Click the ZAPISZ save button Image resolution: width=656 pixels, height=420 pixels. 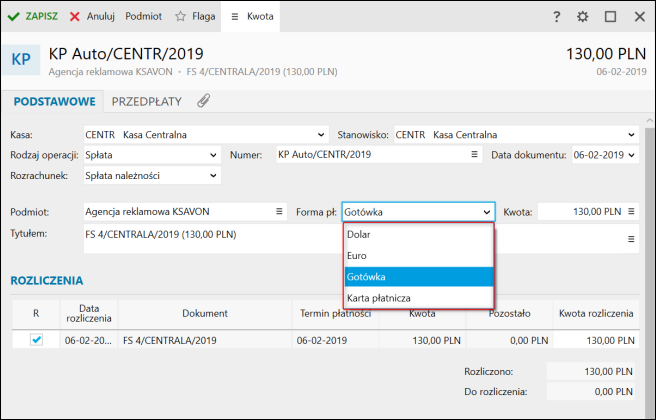[33, 17]
